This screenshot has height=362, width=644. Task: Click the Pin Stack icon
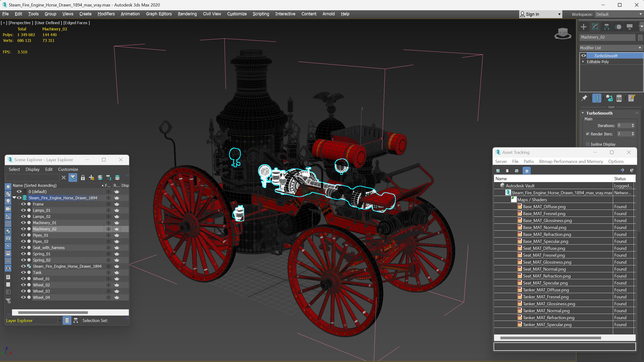point(584,98)
